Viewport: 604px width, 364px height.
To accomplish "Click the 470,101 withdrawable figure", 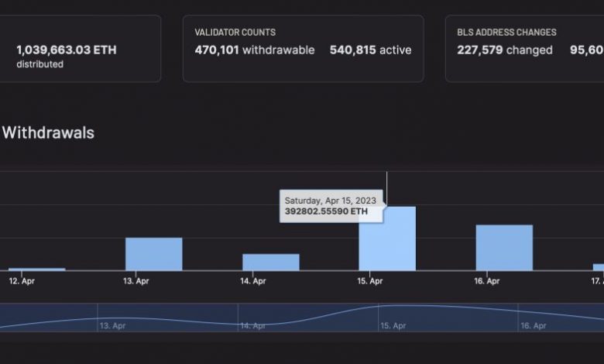I will [x=254, y=50].
